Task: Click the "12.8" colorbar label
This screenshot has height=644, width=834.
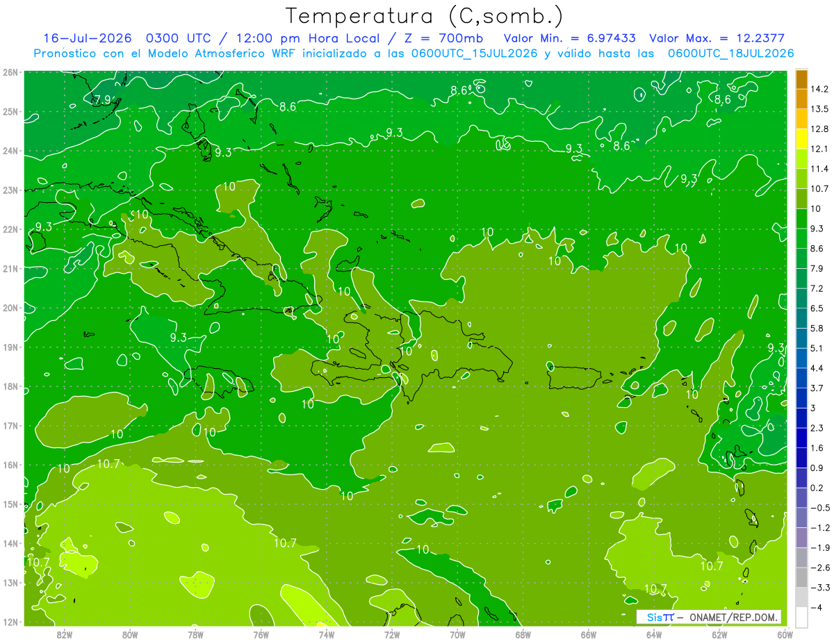Action: [821, 129]
